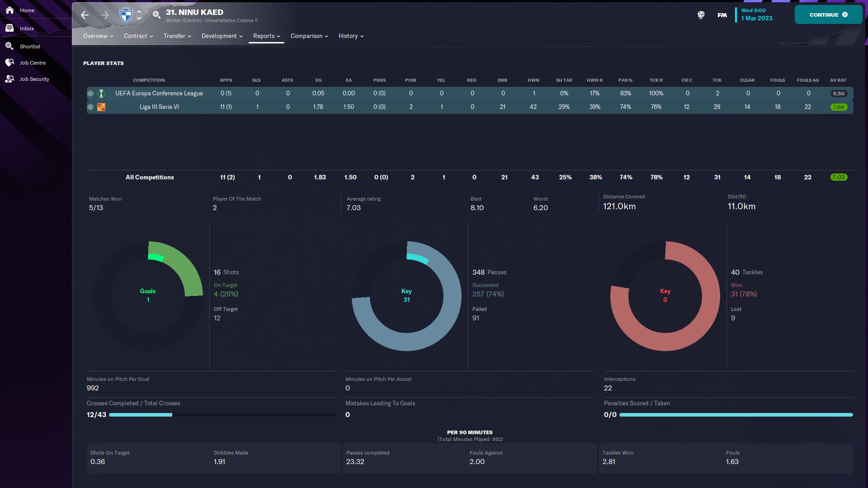This screenshot has height=488, width=868.
Task: Open the Inbox from sidebar
Action: pos(26,28)
